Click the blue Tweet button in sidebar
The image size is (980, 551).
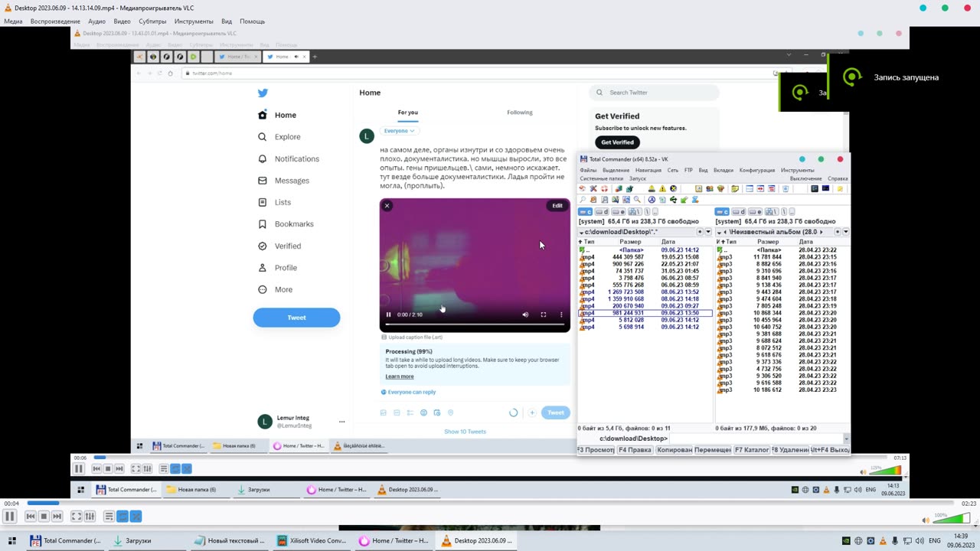pos(296,318)
